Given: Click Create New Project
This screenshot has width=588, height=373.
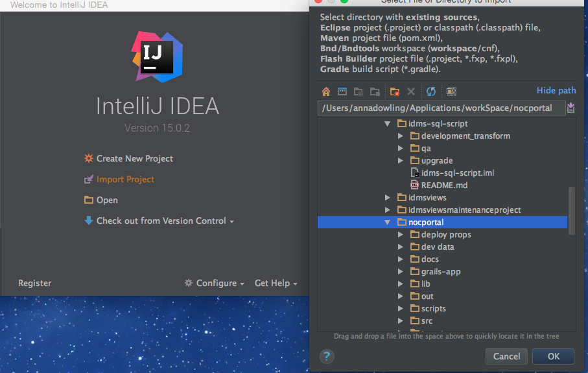Looking at the screenshot, I should (x=134, y=159).
